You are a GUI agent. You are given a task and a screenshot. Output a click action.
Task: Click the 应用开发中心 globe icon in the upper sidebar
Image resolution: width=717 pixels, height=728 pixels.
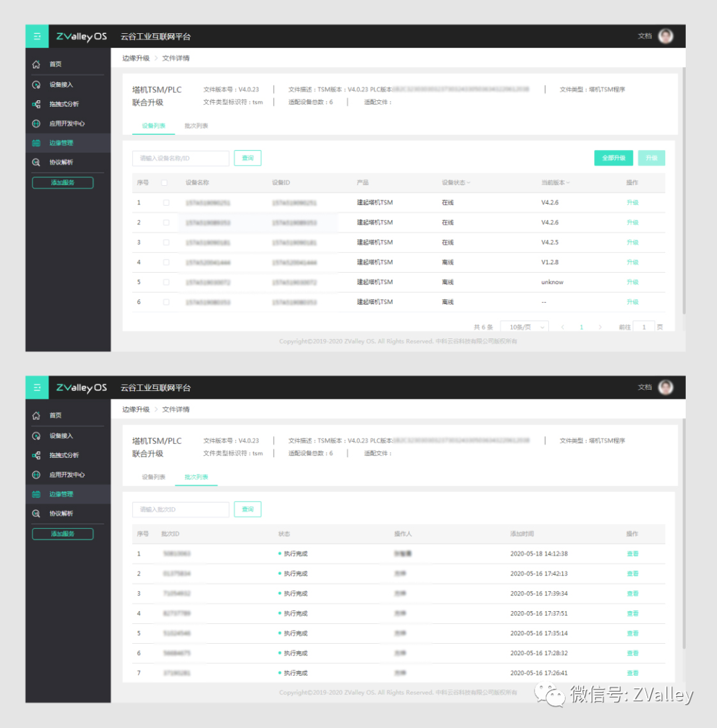tap(37, 123)
